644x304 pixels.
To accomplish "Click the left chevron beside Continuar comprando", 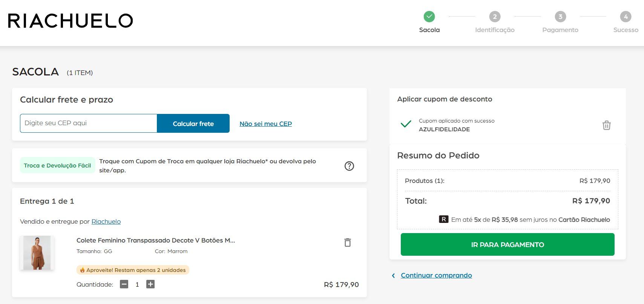I will pos(393,276).
